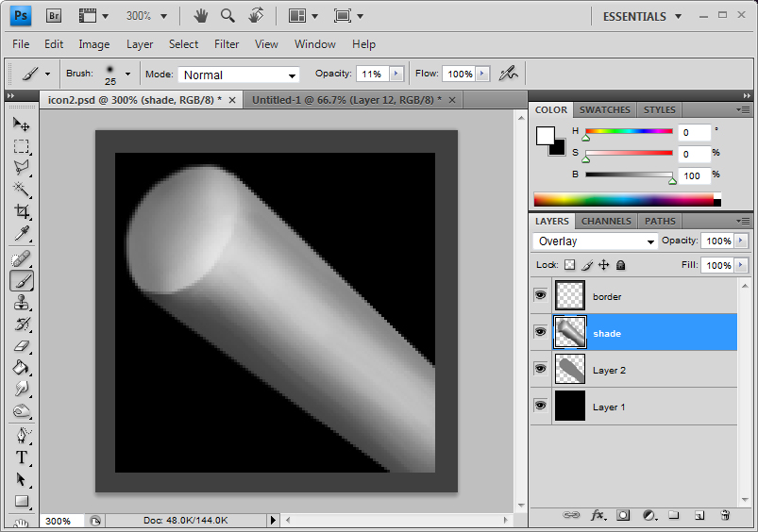Select the Eyedropper tool

(x=22, y=233)
